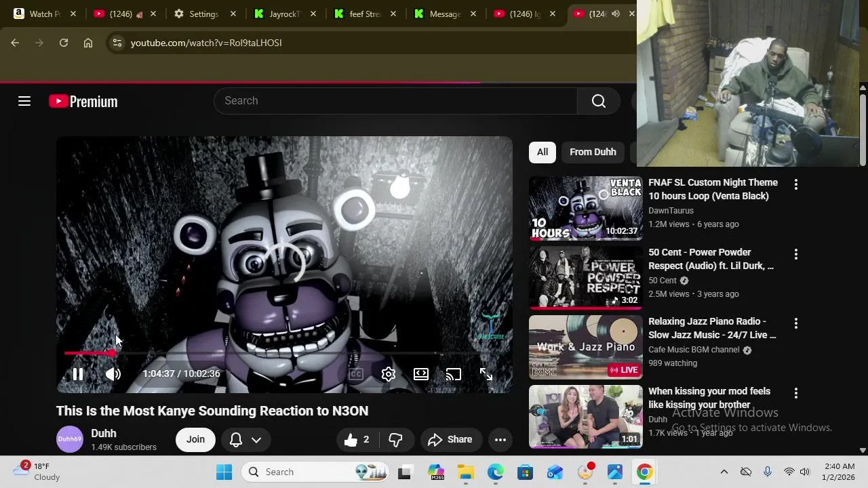
Task: Open options for FNAF SL Custom Night video
Action: coord(796,184)
